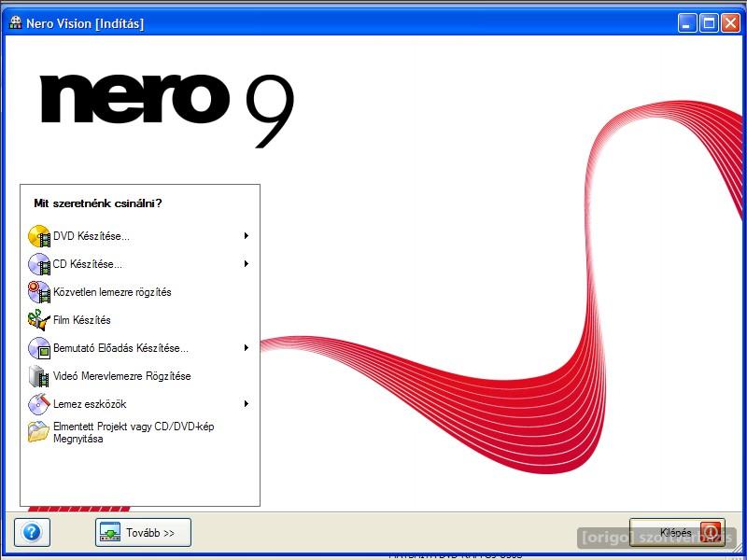Exit using the Kilépés button
The height and width of the screenshot is (560, 747).
(x=678, y=532)
